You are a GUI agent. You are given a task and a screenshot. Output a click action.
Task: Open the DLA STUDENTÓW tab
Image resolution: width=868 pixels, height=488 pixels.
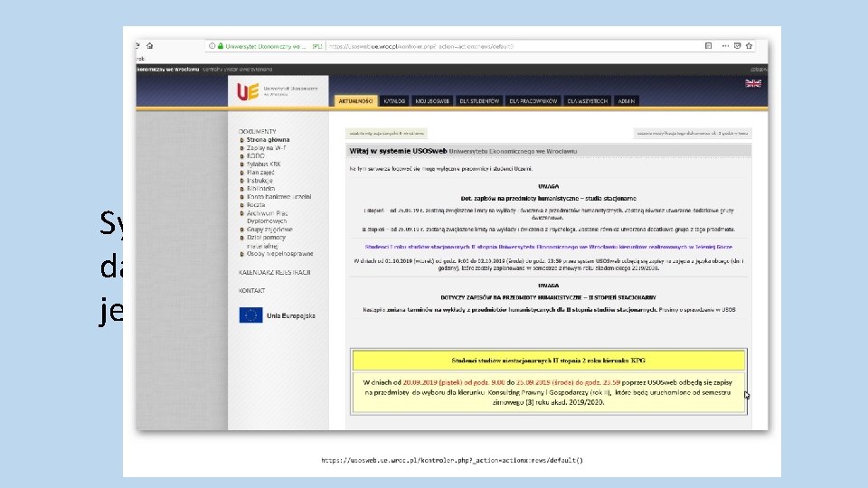coord(479,101)
